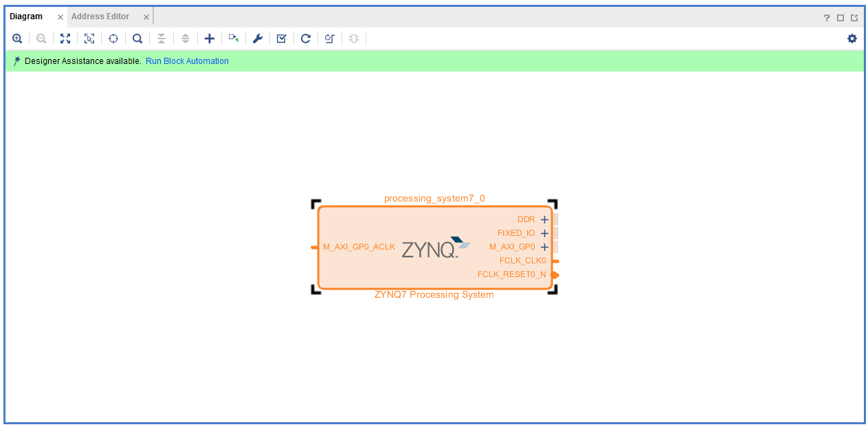Click the ZYNQ logo on the block
This screenshot has height=427, width=868.
pos(436,248)
